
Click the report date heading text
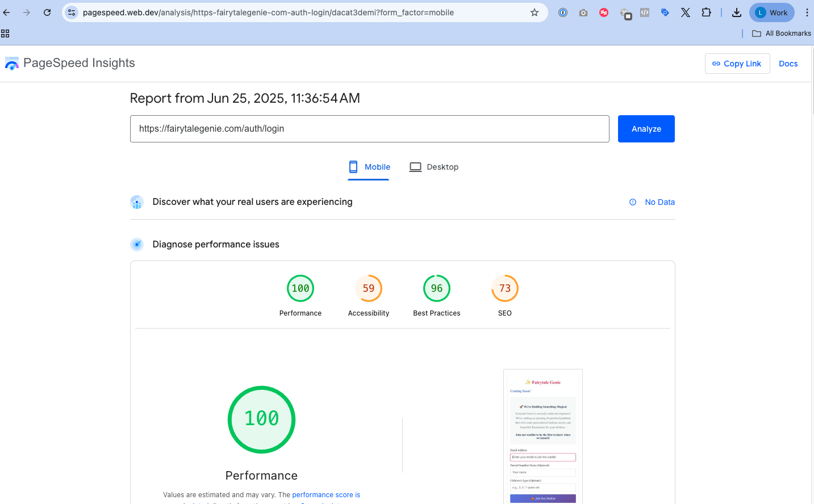pyautogui.click(x=245, y=98)
